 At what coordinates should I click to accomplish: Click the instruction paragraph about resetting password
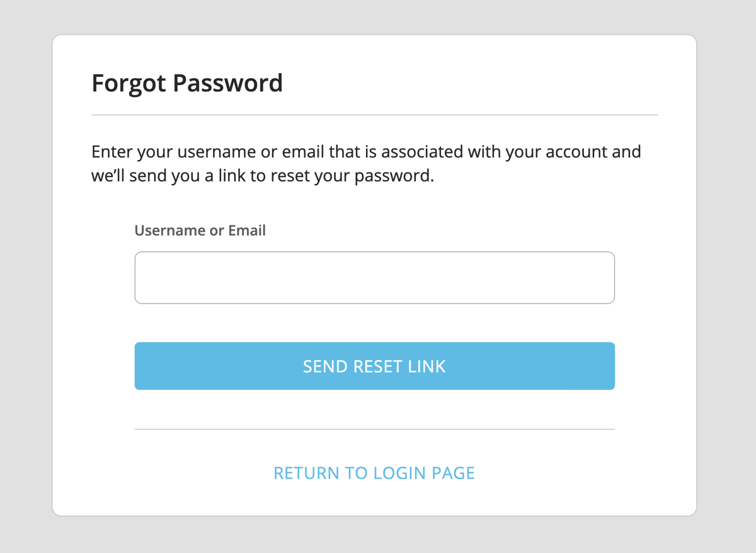click(365, 164)
